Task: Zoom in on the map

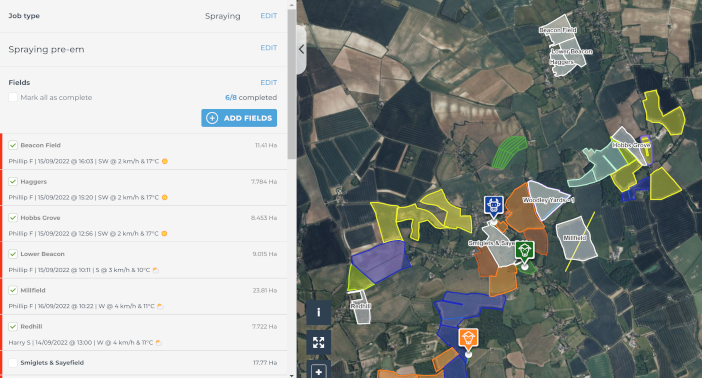Action: [x=318, y=371]
